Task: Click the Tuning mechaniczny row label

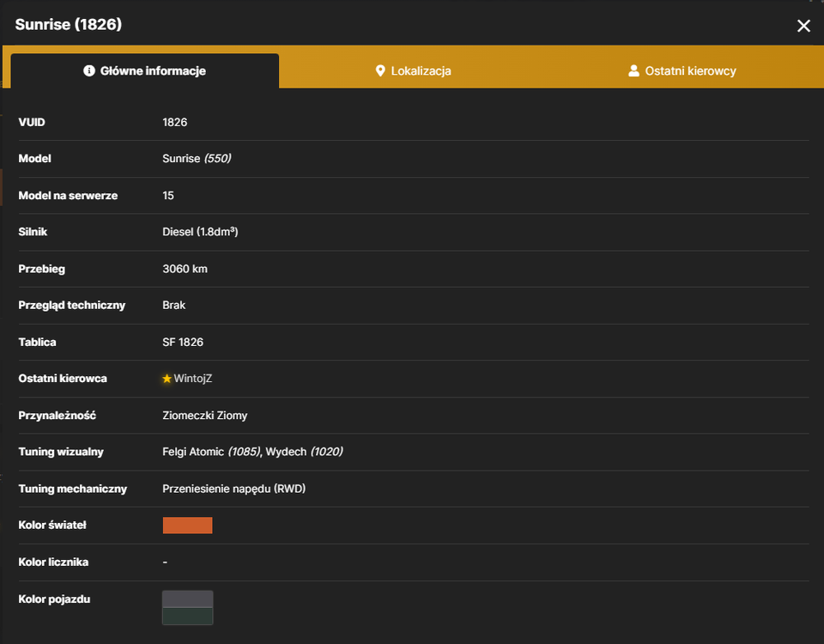Action: coord(72,489)
